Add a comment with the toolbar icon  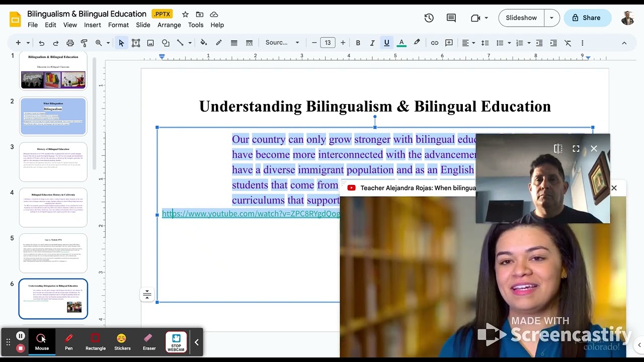coord(449,43)
